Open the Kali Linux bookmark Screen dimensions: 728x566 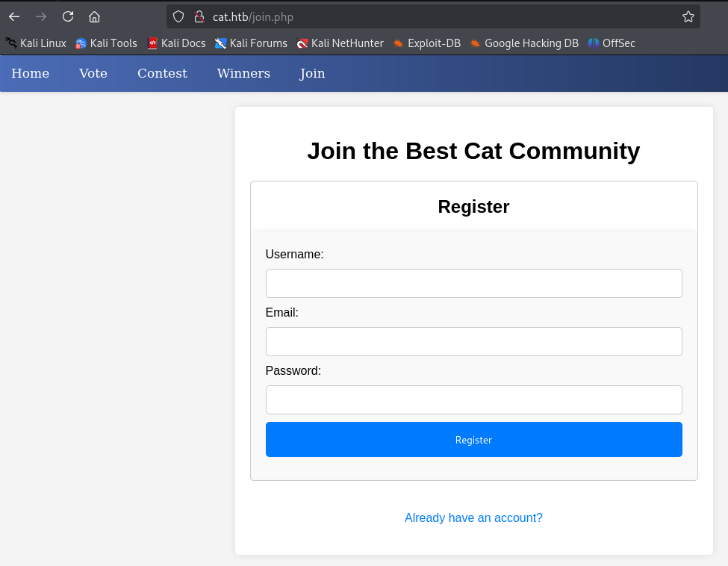pos(36,43)
